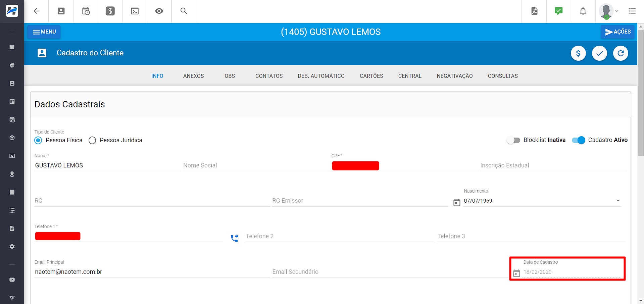The image size is (644, 304).
Task: Open the clients person icon in sidebar
Action: pos(12,83)
